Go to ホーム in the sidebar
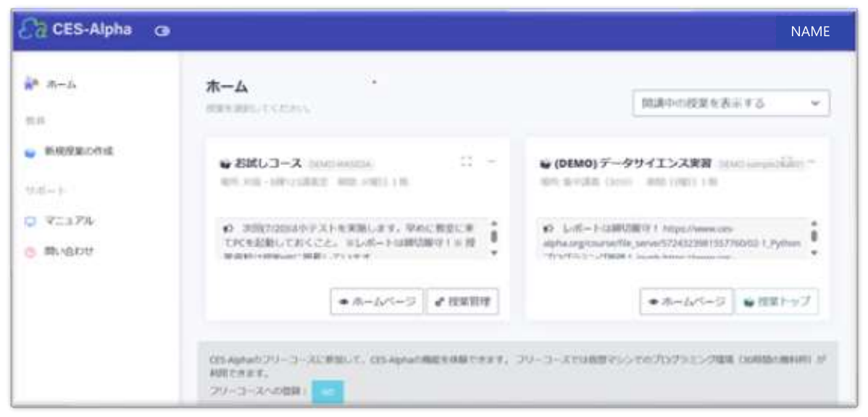Viewport: 868px width, 417px height. [61, 85]
